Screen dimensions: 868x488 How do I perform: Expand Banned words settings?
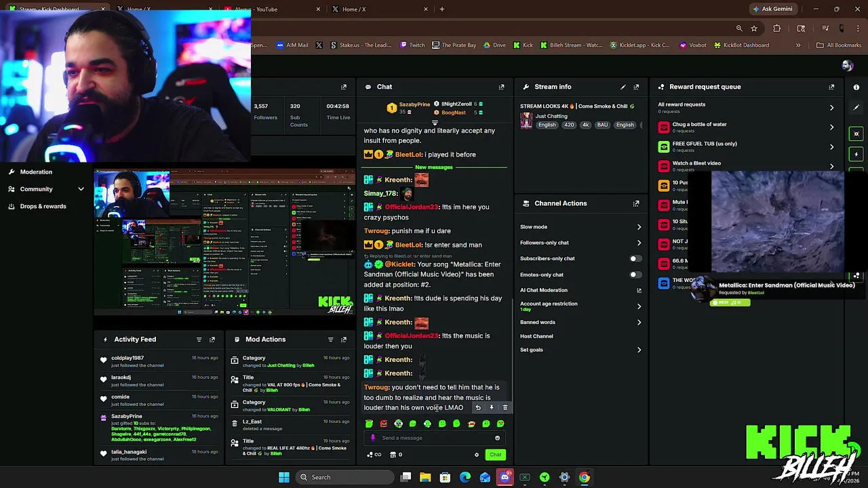click(x=639, y=323)
